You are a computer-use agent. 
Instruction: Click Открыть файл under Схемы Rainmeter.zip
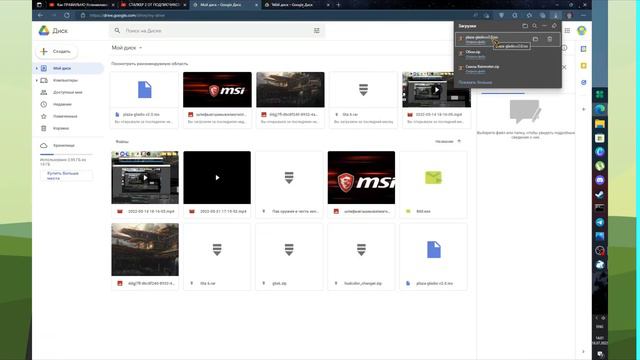tap(475, 71)
